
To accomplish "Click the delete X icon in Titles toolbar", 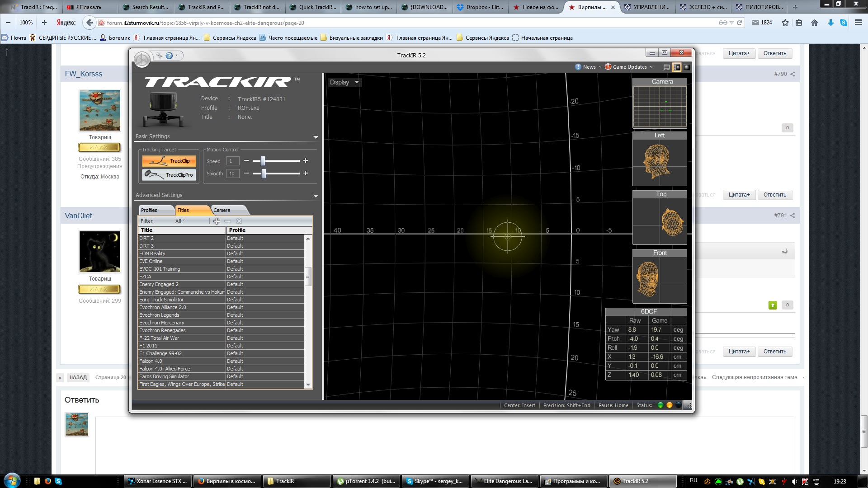I will click(x=239, y=221).
